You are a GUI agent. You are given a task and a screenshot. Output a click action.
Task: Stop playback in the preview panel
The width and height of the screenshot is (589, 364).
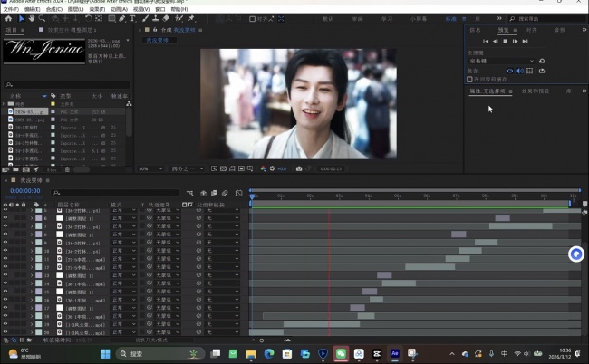click(x=506, y=42)
